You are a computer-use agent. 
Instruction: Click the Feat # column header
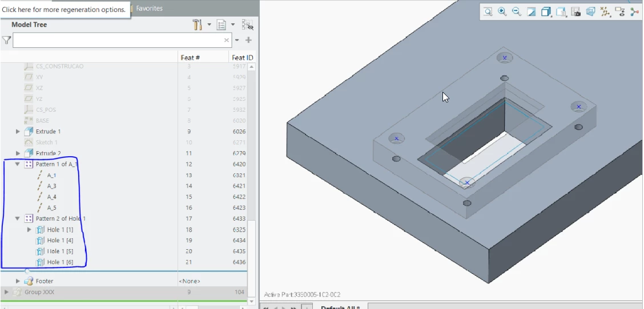pyautogui.click(x=190, y=58)
